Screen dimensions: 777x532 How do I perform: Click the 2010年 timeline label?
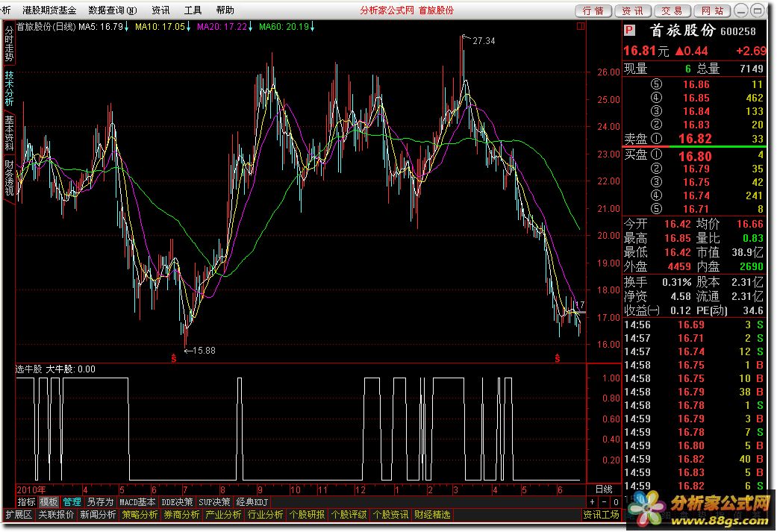pos(31,489)
